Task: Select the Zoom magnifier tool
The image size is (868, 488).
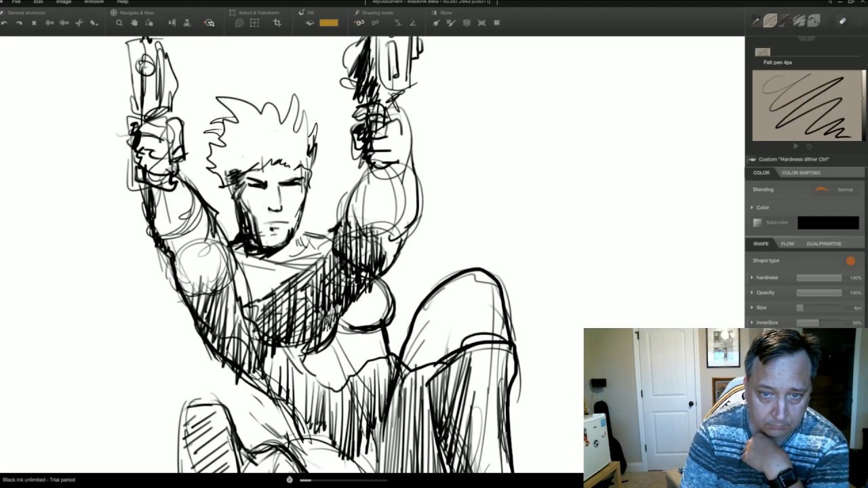Action: click(x=119, y=23)
